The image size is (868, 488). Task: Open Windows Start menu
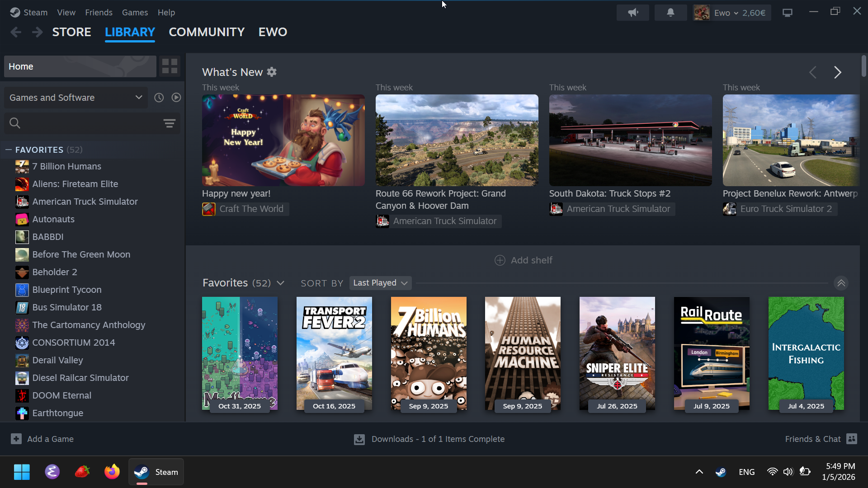22,472
